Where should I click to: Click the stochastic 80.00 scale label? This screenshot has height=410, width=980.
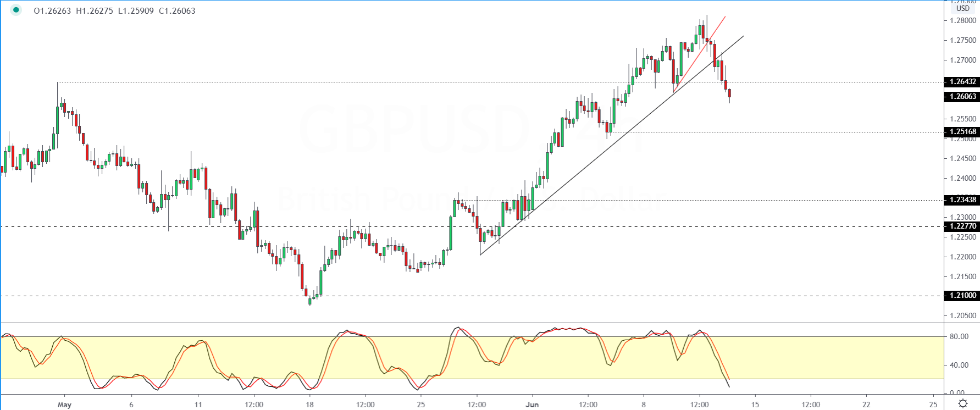point(959,337)
